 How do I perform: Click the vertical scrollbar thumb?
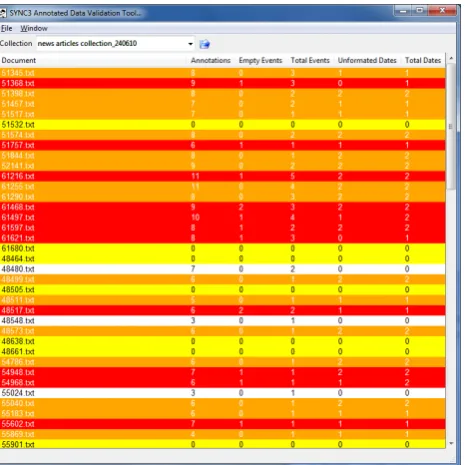tap(451, 127)
